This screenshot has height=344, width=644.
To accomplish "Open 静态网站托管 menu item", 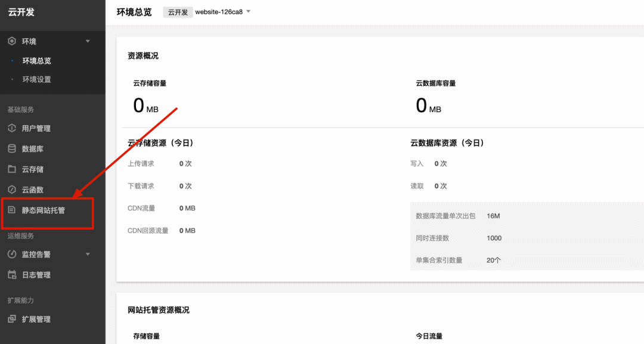I will point(43,210).
